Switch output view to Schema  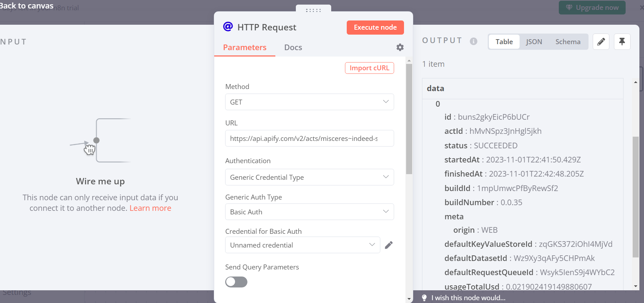pos(568,42)
